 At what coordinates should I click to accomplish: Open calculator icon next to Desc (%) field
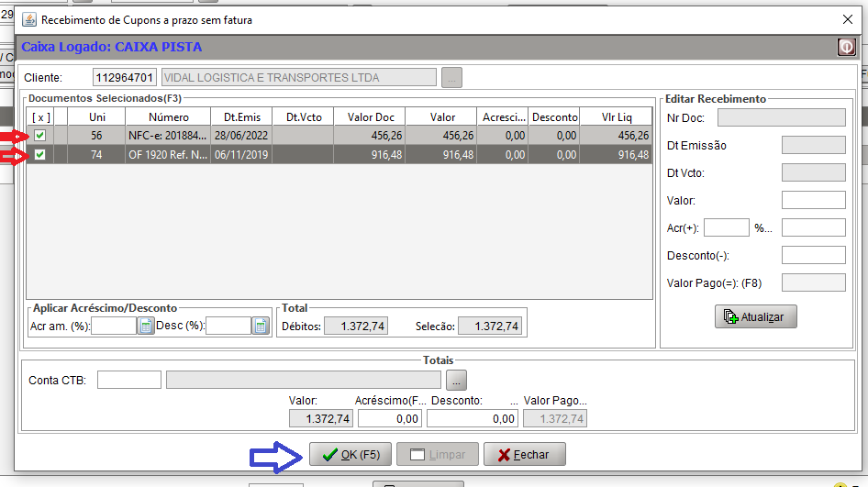[x=261, y=326]
